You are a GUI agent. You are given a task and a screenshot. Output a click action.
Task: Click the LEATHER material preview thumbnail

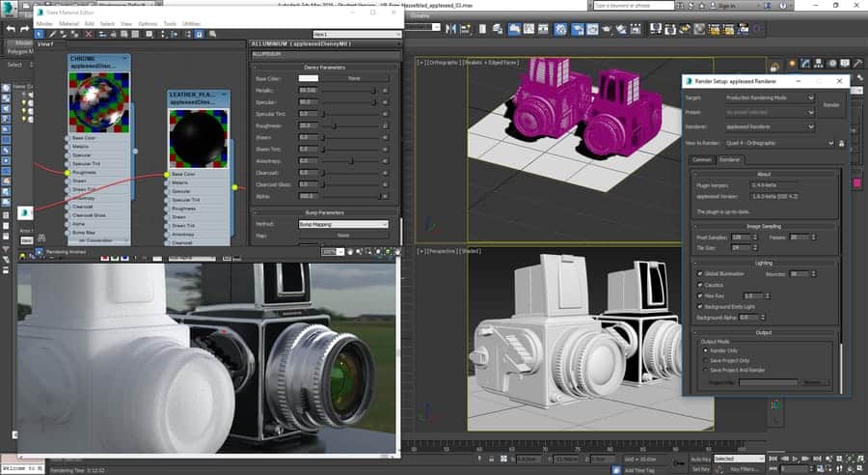point(198,139)
